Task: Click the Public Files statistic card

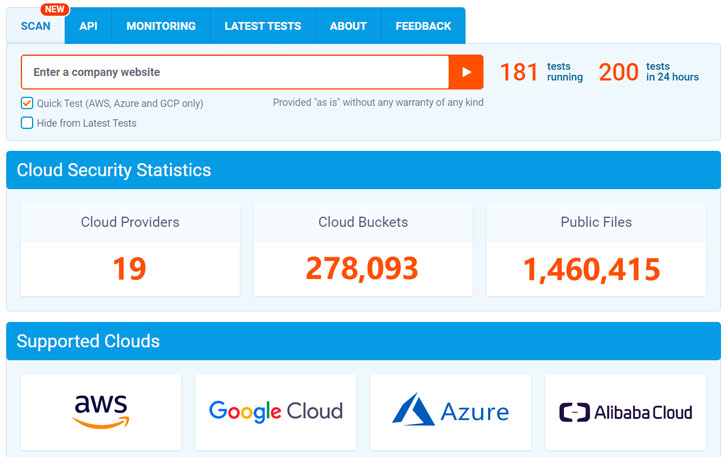Action: 596,250
